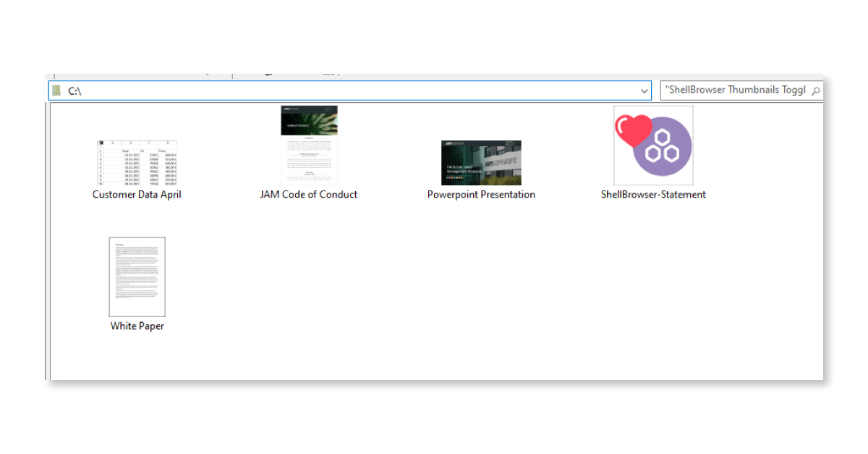
Task: Click the "White Paper" file name
Action: coord(137,327)
